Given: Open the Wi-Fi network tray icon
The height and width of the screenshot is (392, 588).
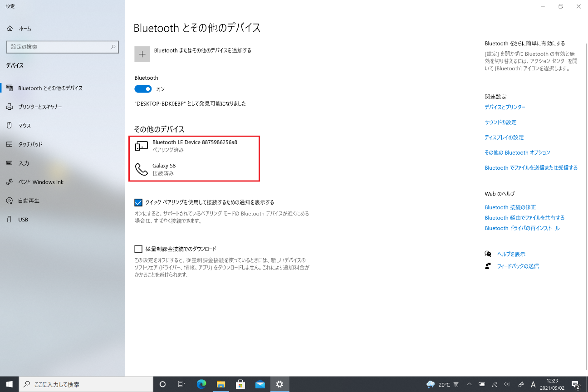Looking at the screenshot, I should click(495, 384).
